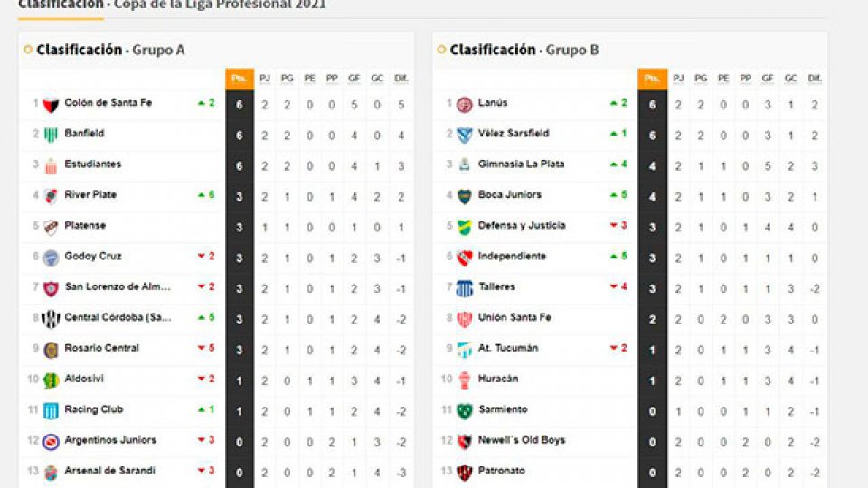Click the Lanús club crest icon
The image size is (868, 488).
pyautogui.click(x=465, y=104)
